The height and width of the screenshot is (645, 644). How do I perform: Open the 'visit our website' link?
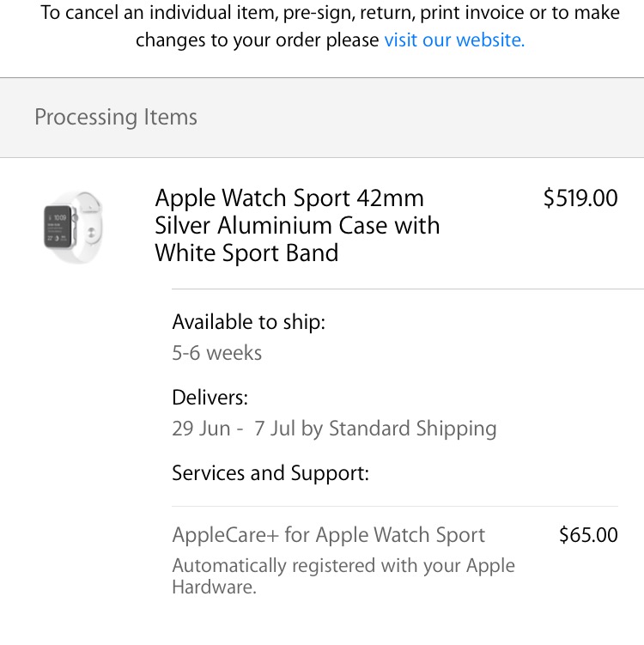454,40
